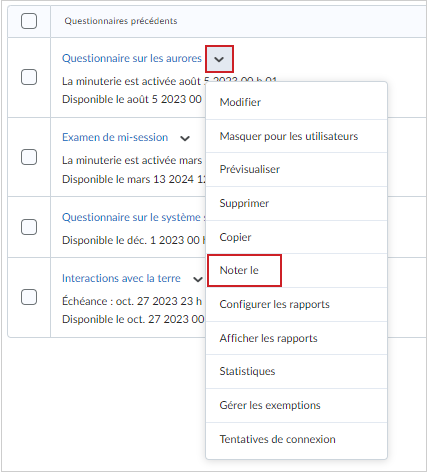Screen dimensions: 427x472
Task: Open Statistiques from the menu
Action: [x=296, y=371]
